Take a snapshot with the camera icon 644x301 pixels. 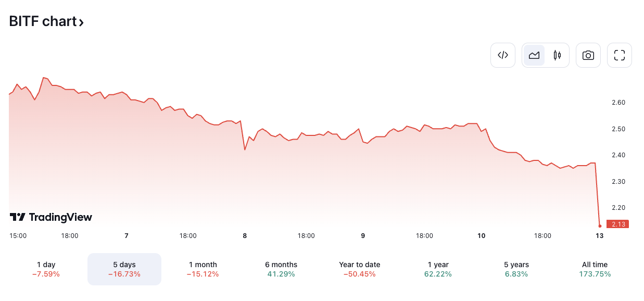588,55
